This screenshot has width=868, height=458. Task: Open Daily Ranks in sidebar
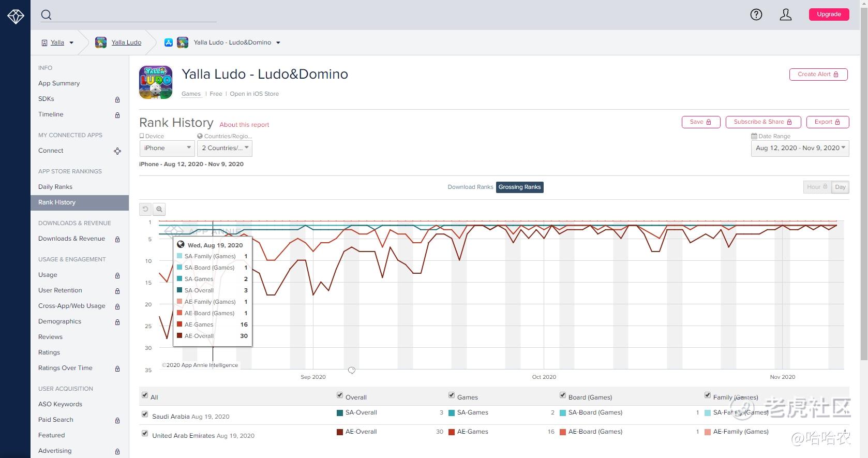tap(55, 187)
